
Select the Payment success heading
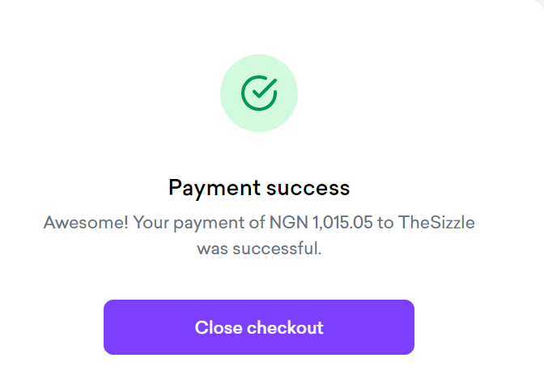coord(259,188)
